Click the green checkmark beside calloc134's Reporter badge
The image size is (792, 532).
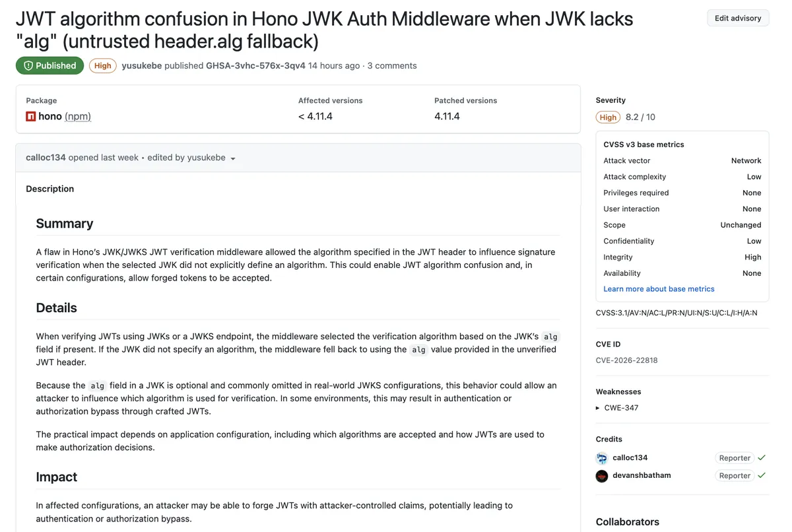[762, 457]
